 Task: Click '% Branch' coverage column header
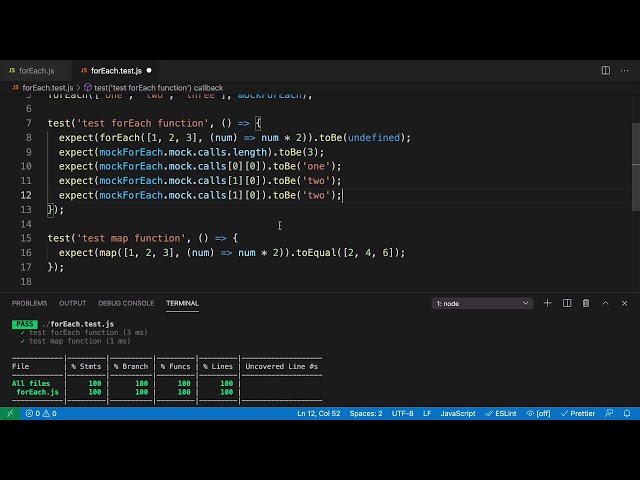pos(131,367)
